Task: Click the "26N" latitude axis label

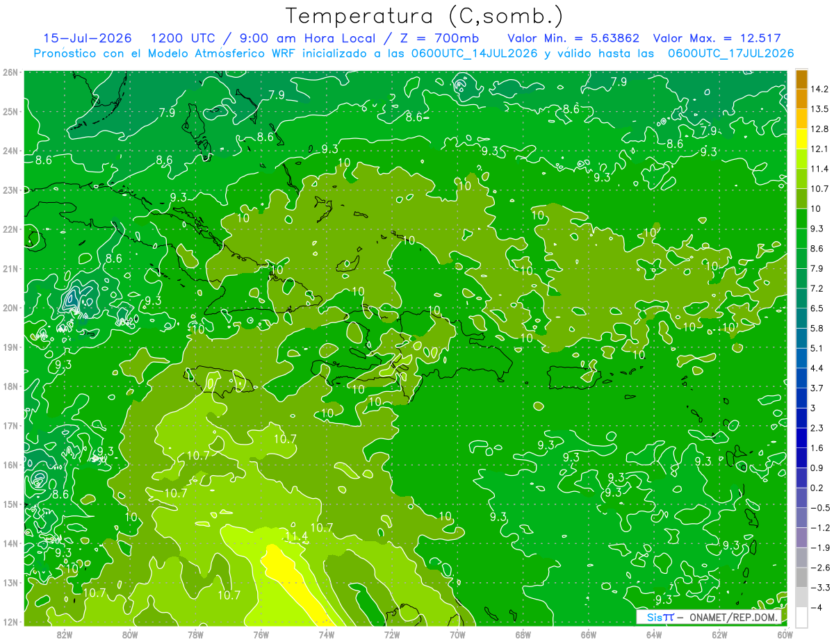Action: click(10, 72)
